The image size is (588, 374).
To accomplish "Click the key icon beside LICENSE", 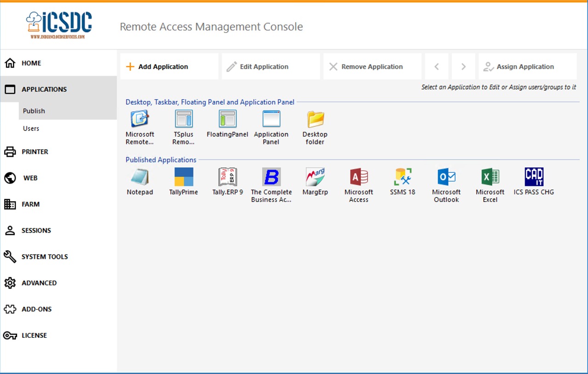I will pyautogui.click(x=10, y=335).
